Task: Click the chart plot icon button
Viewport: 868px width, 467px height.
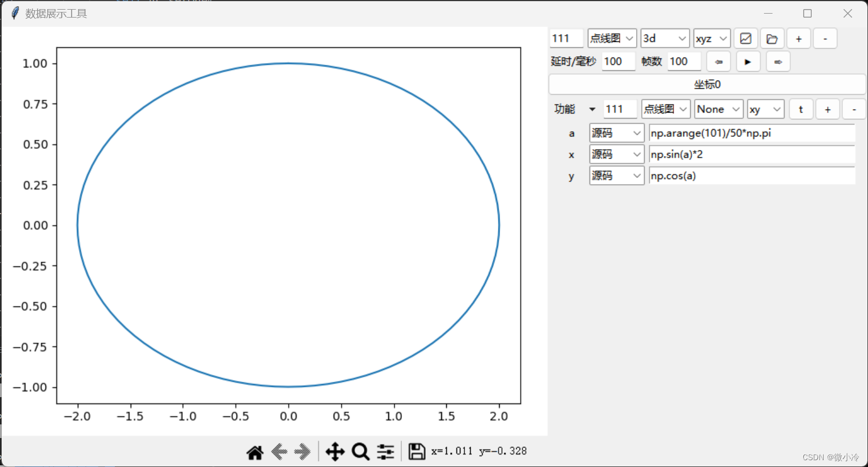Action: point(746,39)
